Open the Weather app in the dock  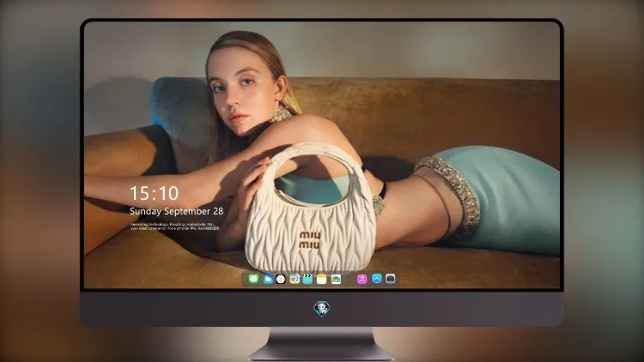268,279
